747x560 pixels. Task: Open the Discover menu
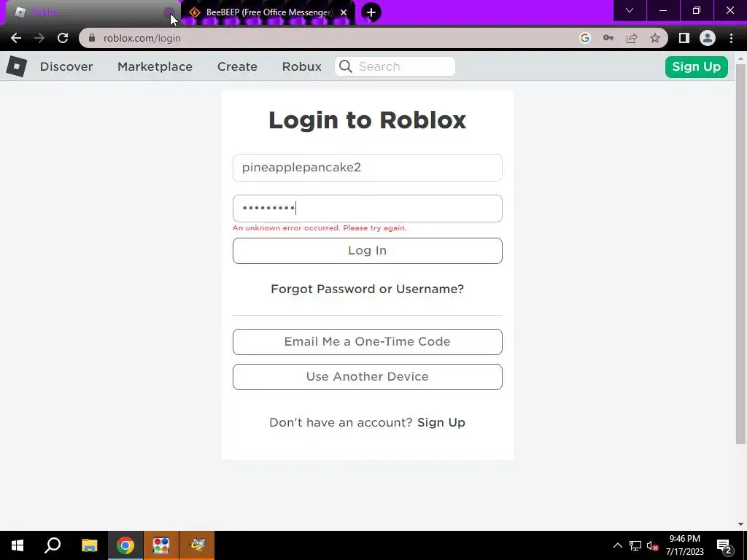tap(66, 66)
